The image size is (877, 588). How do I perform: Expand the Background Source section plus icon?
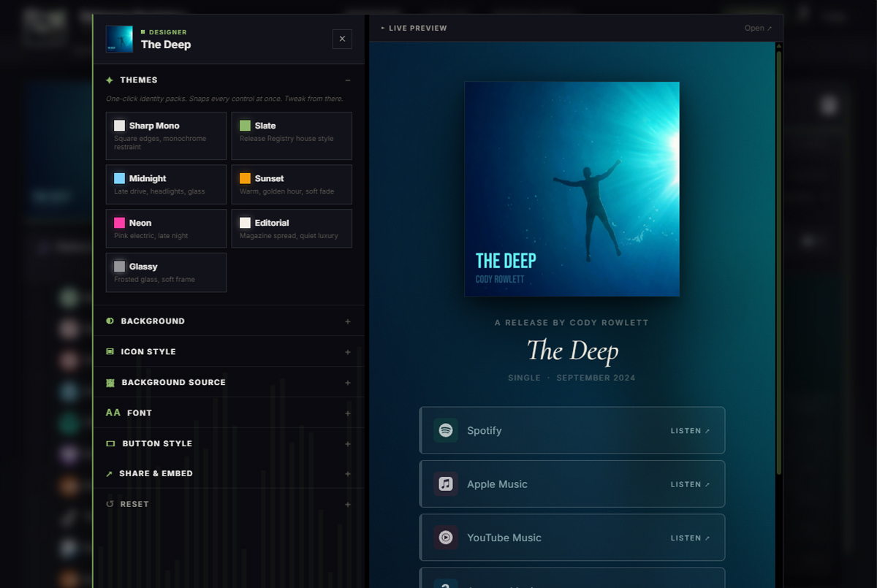point(348,383)
